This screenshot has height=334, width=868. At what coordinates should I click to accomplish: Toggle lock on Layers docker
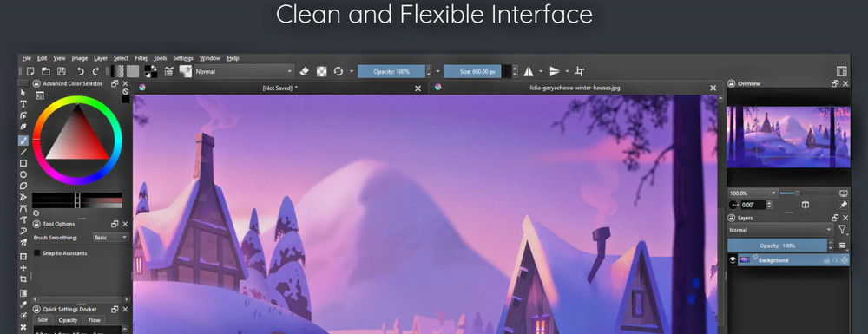[732, 219]
